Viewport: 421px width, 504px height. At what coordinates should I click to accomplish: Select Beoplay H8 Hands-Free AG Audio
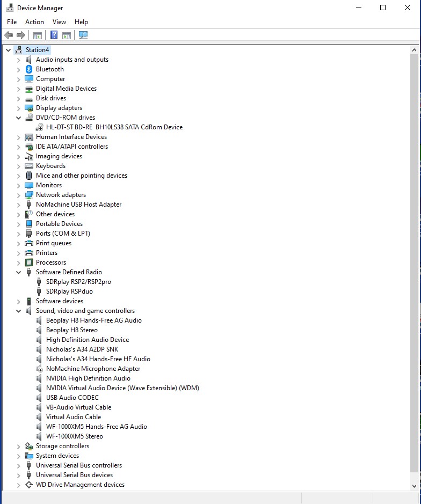(94, 320)
